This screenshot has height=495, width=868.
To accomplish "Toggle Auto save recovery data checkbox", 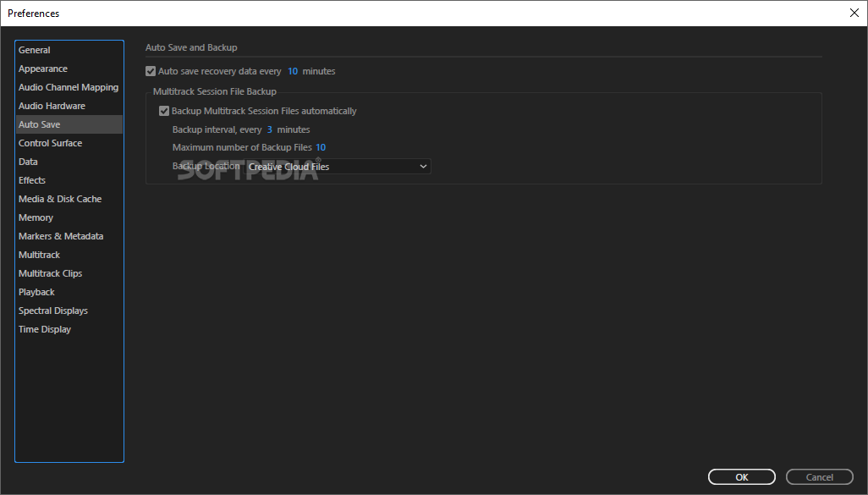I will [151, 71].
